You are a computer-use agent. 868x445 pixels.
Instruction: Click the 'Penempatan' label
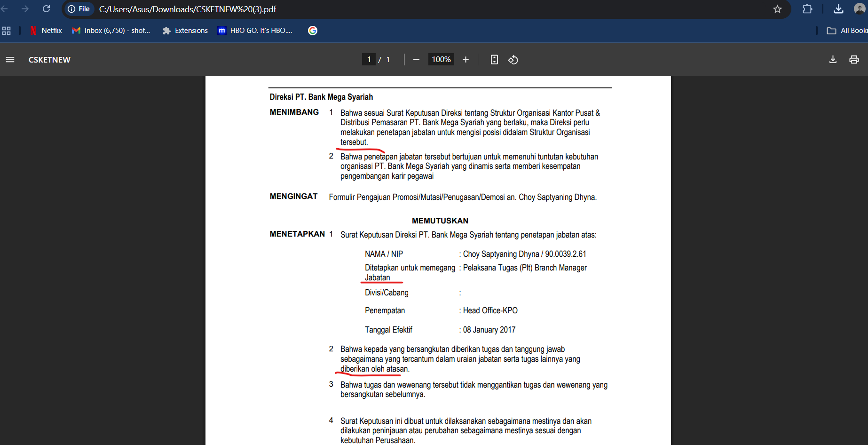pyautogui.click(x=385, y=310)
